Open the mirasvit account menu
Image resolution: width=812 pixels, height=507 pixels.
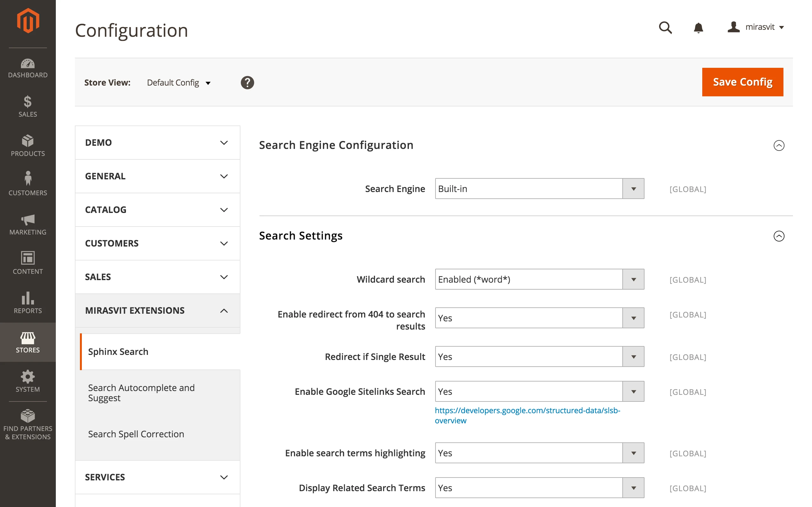click(756, 27)
